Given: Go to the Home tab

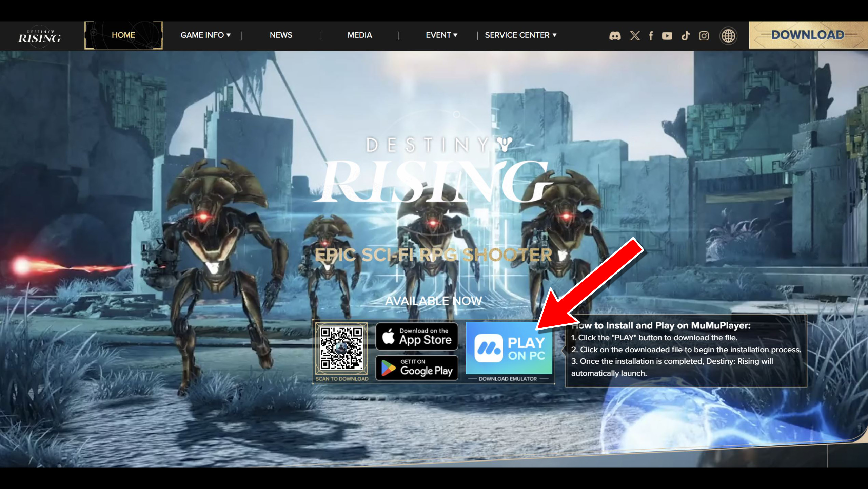Looking at the screenshot, I should pos(123,35).
